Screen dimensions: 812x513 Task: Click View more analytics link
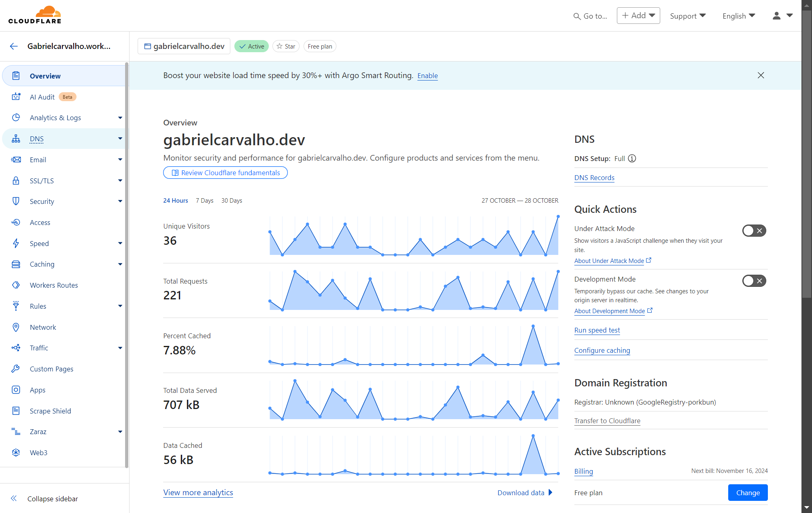coord(198,492)
